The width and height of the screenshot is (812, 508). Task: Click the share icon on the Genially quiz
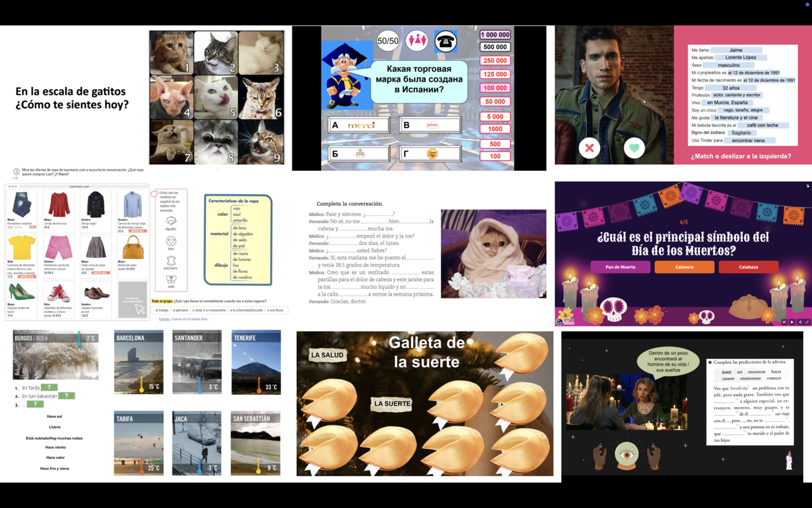point(799,322)
